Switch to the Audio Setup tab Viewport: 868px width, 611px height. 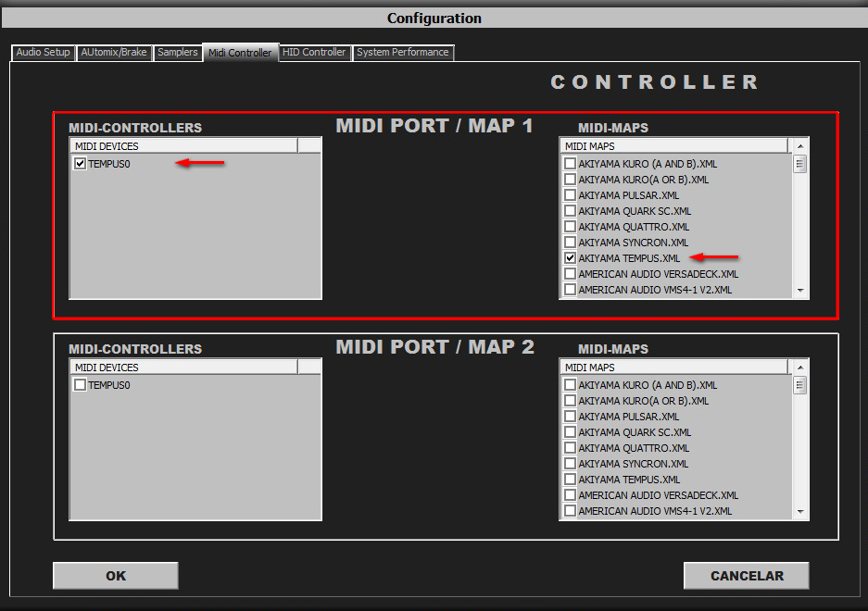click(43, 53)
